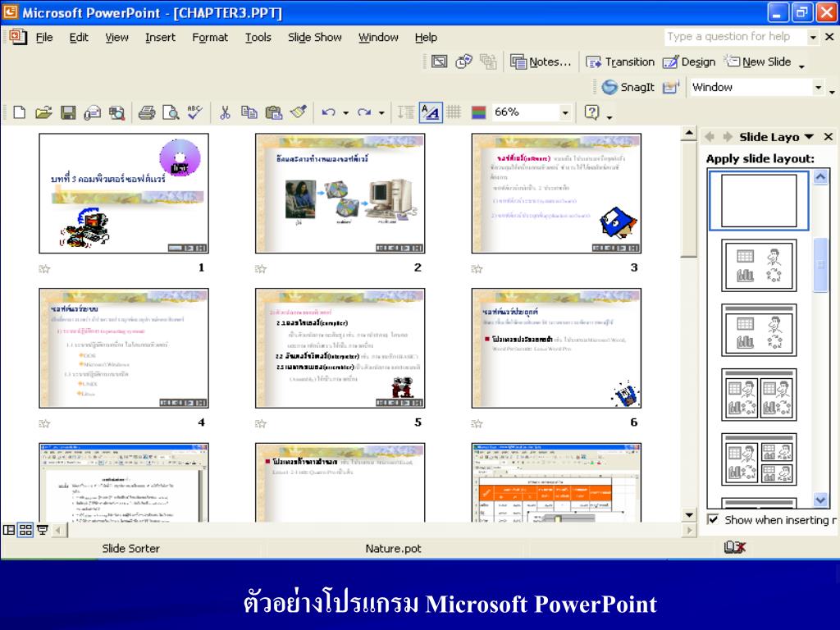Select slide 2 thumbnail with computer picture

tap(340, 194)
